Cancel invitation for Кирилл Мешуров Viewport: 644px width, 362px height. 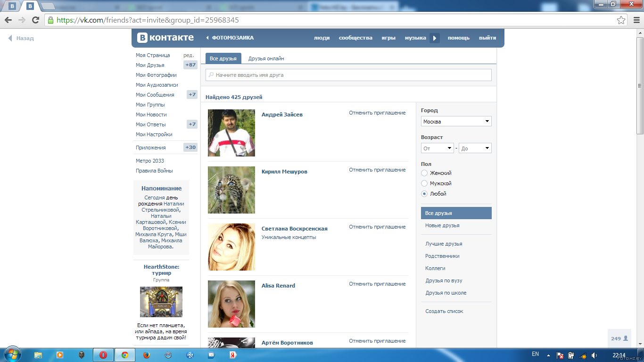(x=377, y=170)
